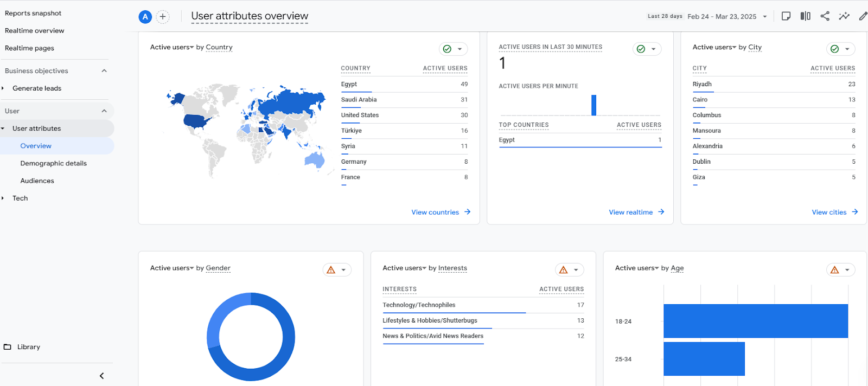Screen dimensions: 868x386
Task: Select the Overview report
Action: click(36, 146)
